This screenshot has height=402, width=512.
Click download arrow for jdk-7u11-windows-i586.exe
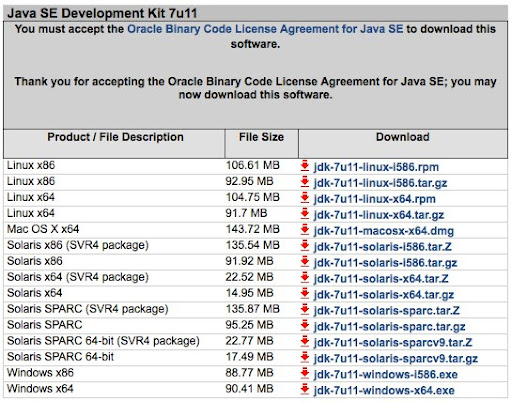[x=305, y=373]
